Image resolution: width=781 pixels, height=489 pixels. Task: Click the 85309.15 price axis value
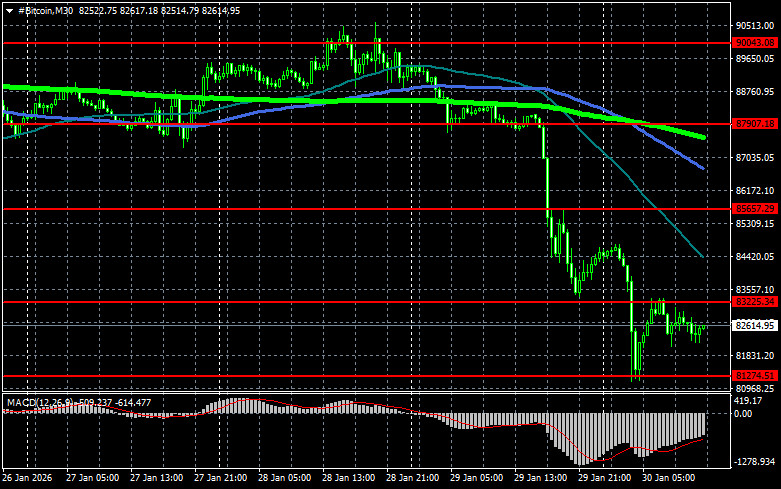point(755,224)
